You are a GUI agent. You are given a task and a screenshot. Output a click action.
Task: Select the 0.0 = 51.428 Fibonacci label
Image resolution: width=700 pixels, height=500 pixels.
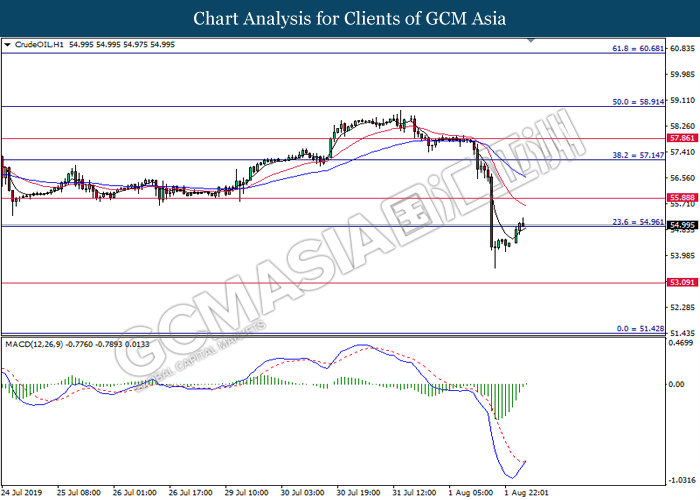point(640,329)
